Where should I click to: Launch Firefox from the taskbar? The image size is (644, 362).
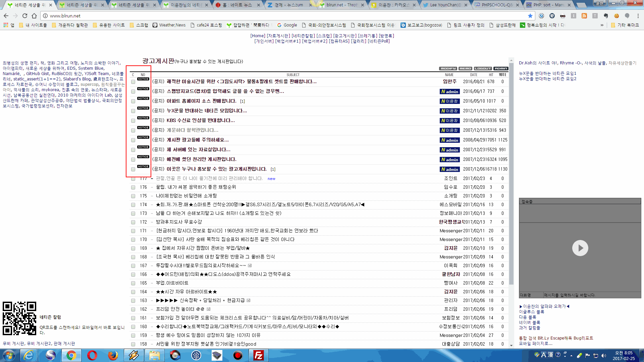113,355
